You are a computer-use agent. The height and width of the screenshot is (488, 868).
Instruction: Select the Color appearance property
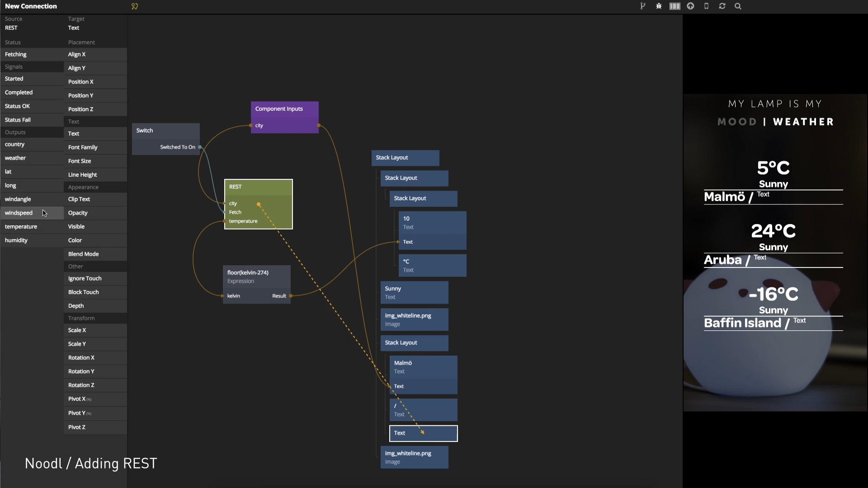(x=75, y=240)
